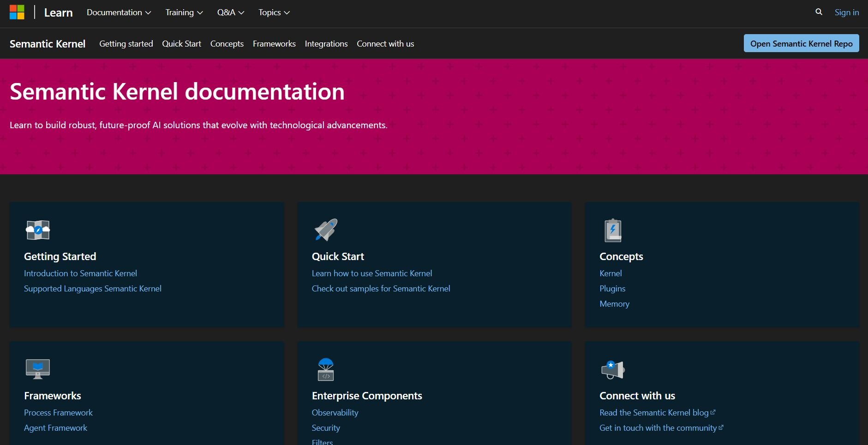Expand the Documentation dropdown menu

pyautogui.click(x=119, y=12)
